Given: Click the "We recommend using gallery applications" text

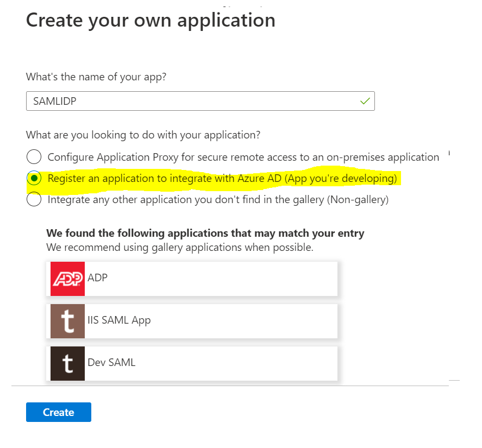Looking at the screenshot, I should click(x=180, y=248).
